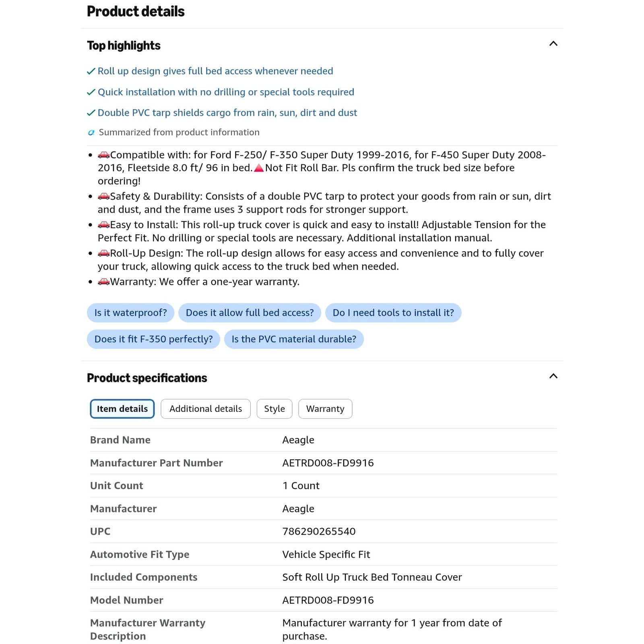644x644 pixels.
Task: Collapse the Product specifications section chevron
Action: pyautogui.click(x=553, y=376)
